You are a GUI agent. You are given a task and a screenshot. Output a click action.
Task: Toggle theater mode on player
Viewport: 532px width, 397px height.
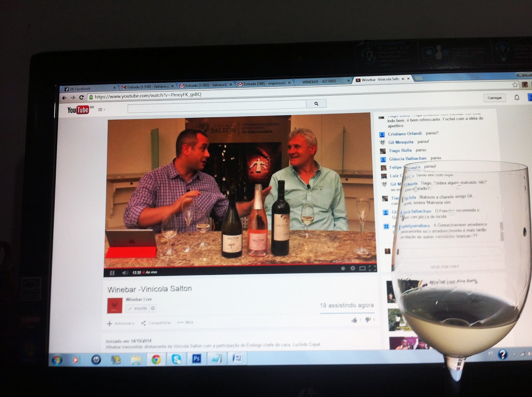click(x=362, y=268)
